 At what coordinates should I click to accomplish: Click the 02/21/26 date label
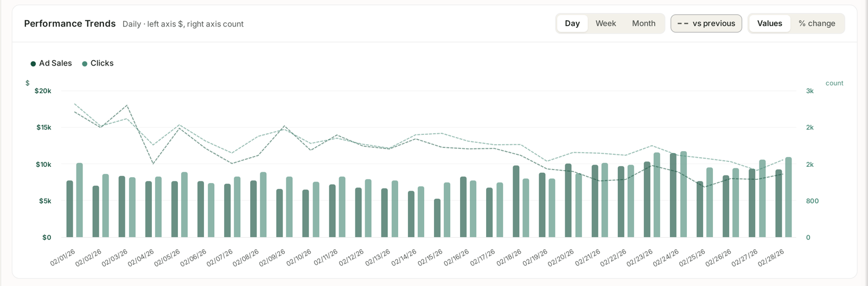(588, 257)
